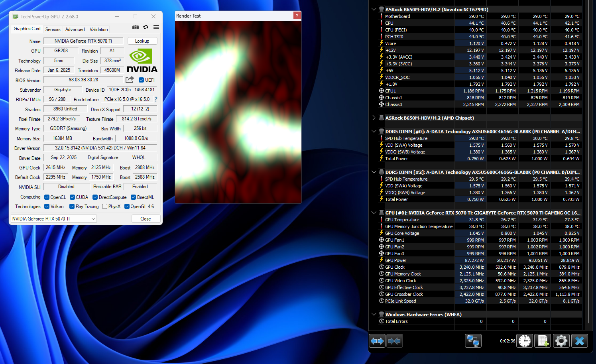This screenshot has width=596, height=364.
Task: Open HWiNFO sensor settings gear
Action: click(561, 341)
